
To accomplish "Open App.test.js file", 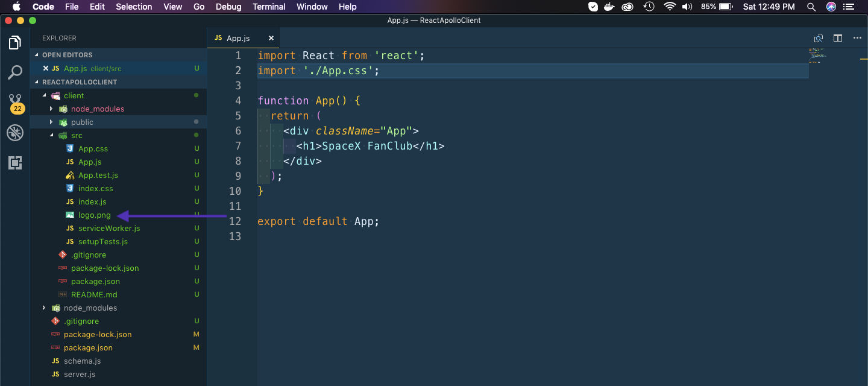I will 98,175.
